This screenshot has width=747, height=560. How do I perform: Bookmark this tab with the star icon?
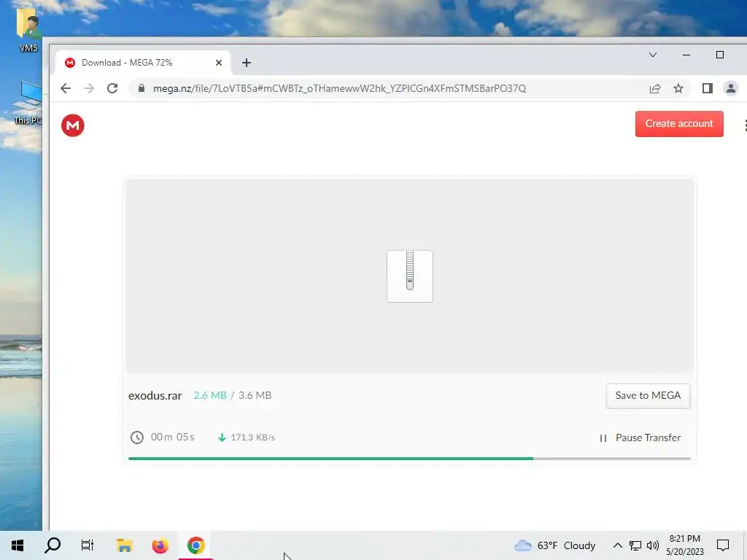pos(678,88)
